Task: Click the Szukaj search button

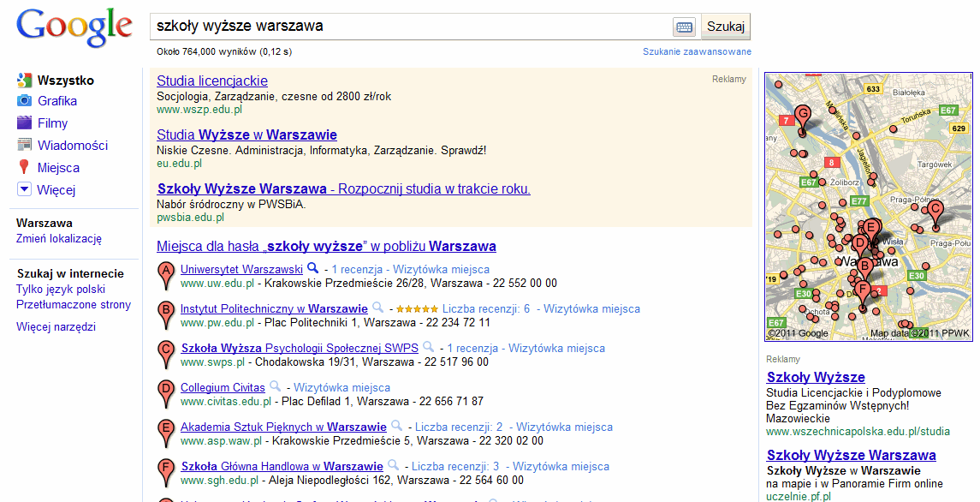Action: tap(726, 27)
